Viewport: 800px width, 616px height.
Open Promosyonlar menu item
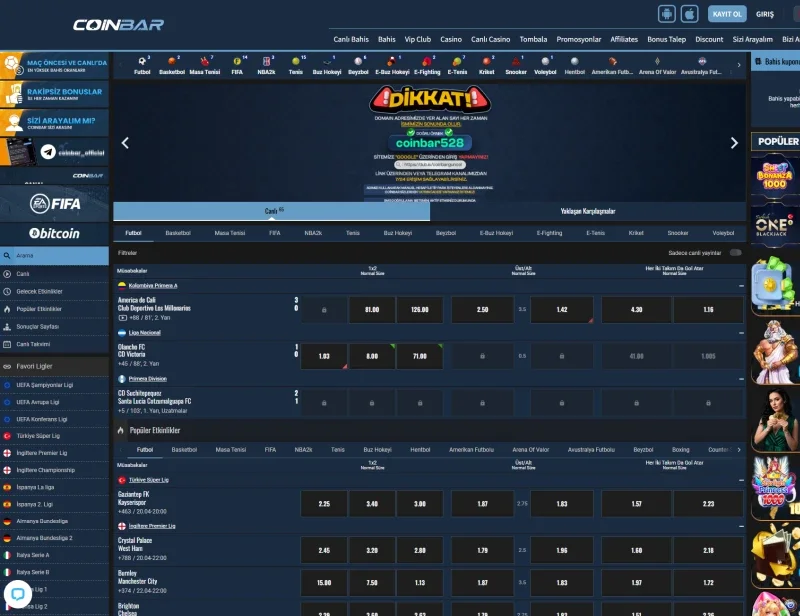[579, 39]
